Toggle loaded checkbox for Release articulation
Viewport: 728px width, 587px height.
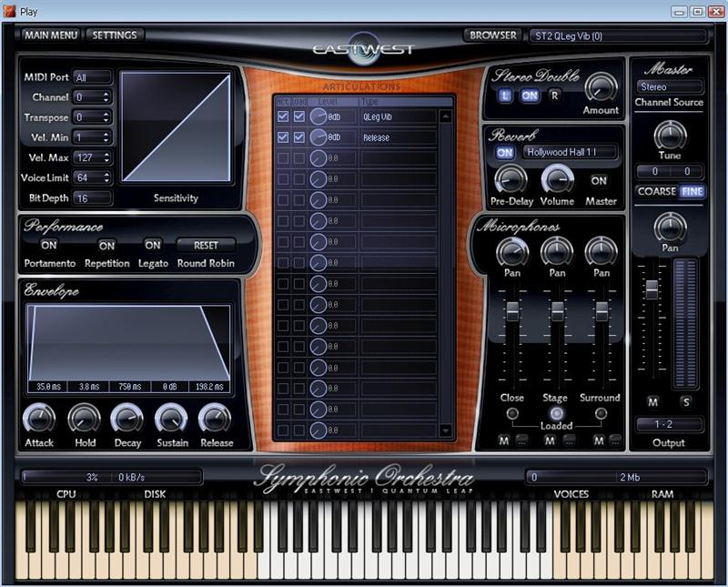tap(299, 137)
